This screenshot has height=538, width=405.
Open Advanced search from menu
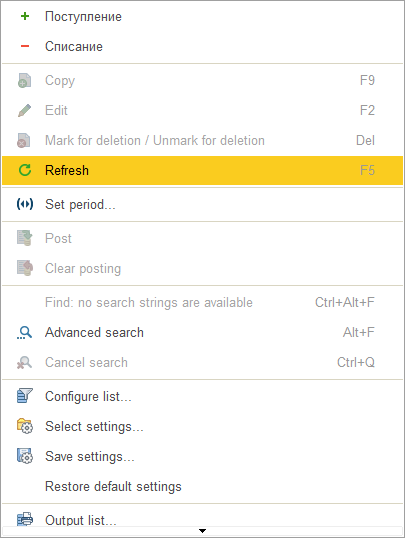pos(202,332)
